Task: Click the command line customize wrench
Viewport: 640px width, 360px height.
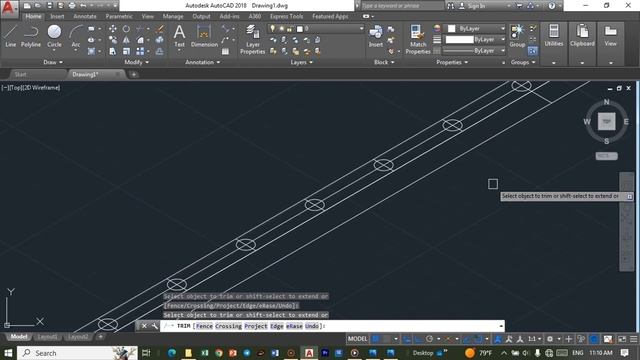Action: 154,326
